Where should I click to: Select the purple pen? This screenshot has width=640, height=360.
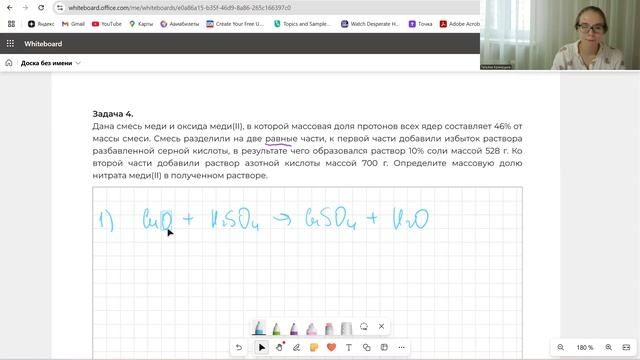(x=294, y=328)
